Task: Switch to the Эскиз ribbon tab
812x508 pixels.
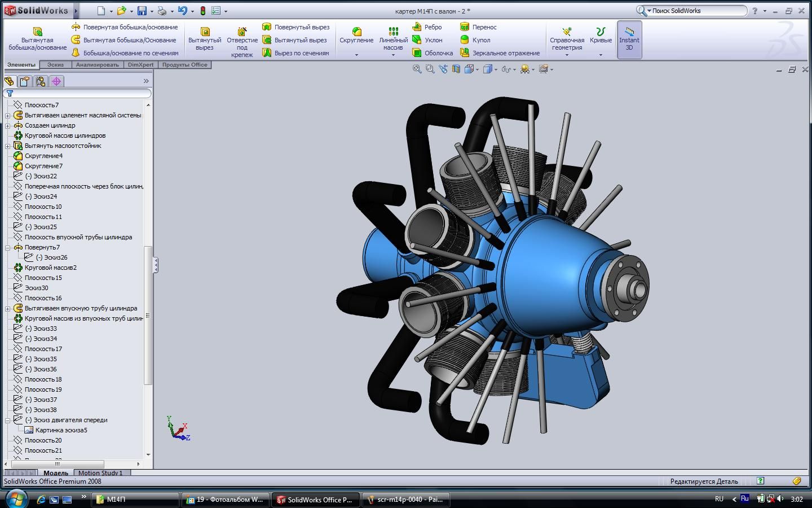Action: coord(55,65)
